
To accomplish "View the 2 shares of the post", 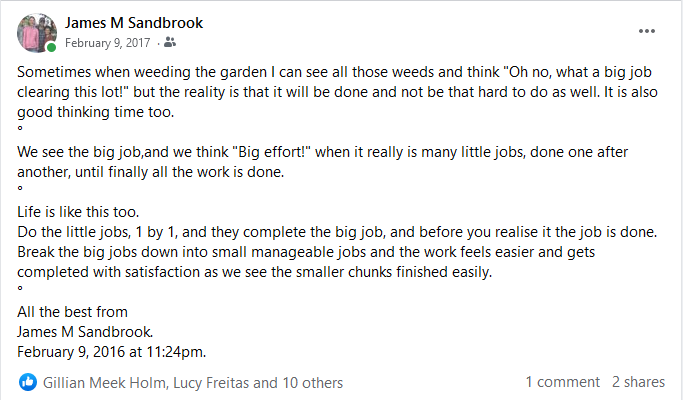I will pos(638,382).
